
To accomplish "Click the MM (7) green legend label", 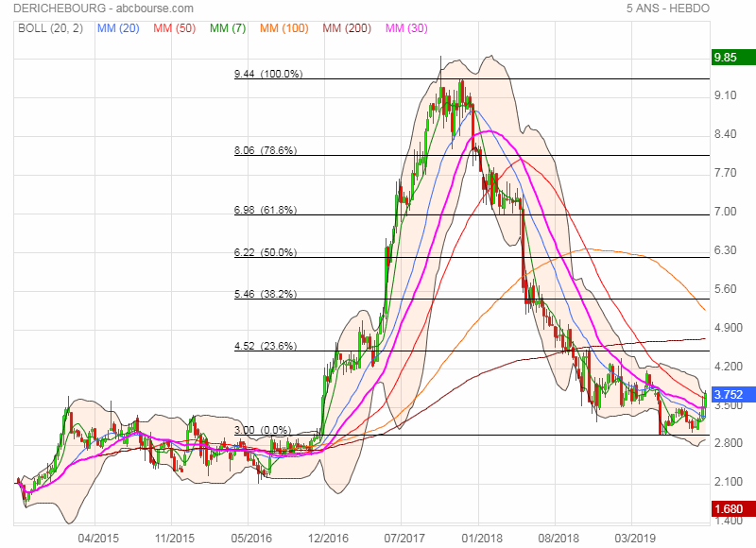I will (x=228, y=28).
